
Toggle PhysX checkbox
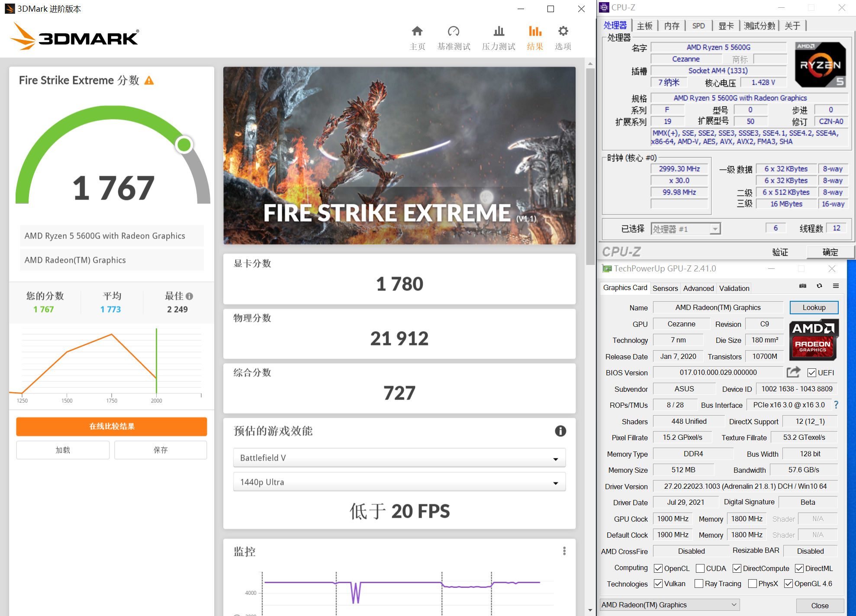(x=753, y=584)
